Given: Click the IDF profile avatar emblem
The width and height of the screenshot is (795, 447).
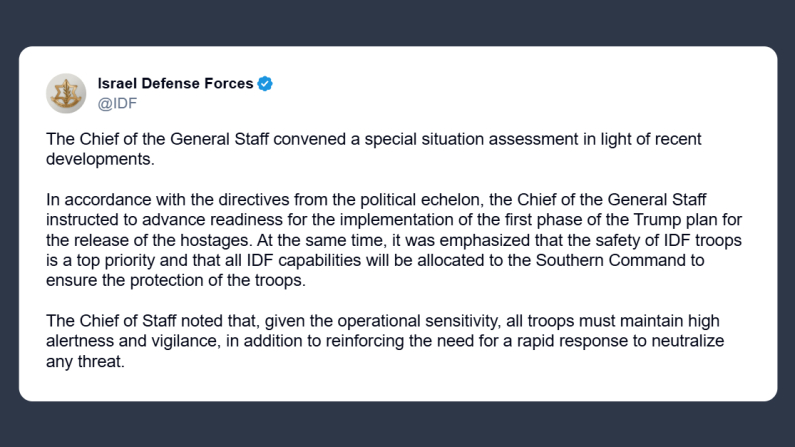Looking at the screenshot, I should [66, 93].
